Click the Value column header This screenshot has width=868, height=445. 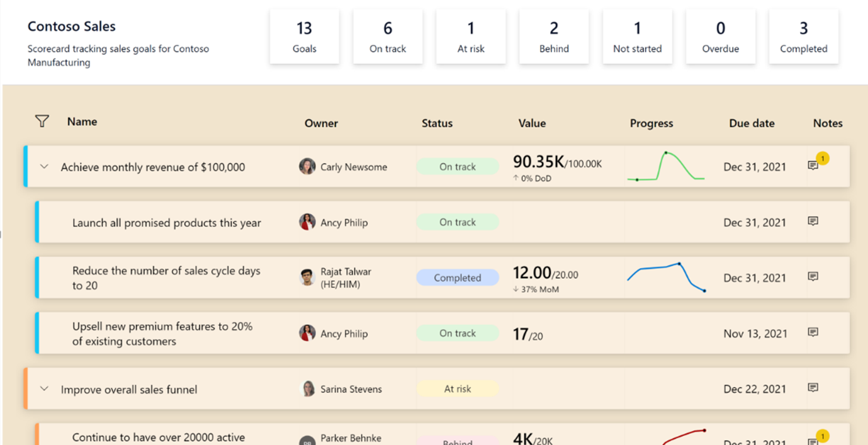coord(532,123)
